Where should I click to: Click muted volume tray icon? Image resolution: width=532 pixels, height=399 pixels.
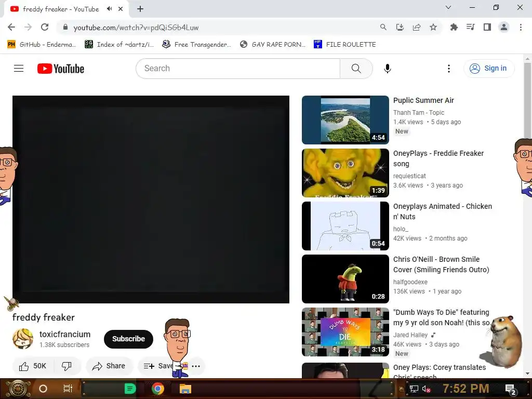[427, 389]
